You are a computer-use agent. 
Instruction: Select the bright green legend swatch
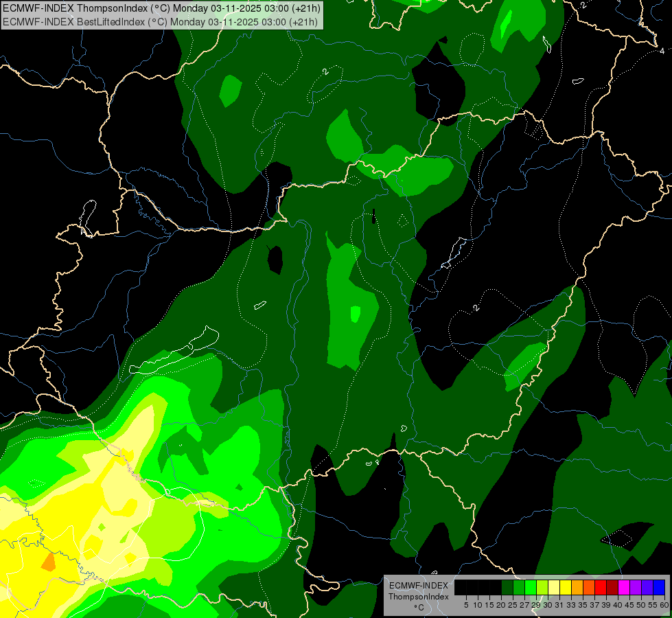531,587
